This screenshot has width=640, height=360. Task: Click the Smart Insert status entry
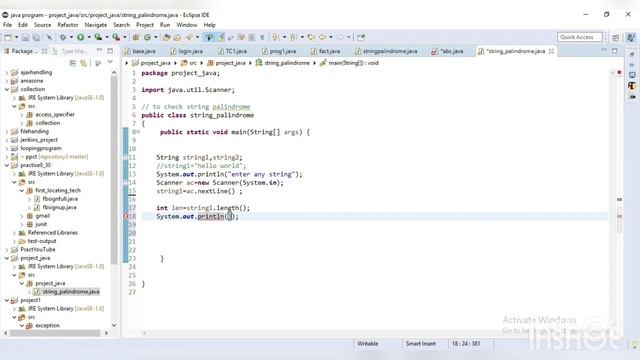[x=420, y=344]
